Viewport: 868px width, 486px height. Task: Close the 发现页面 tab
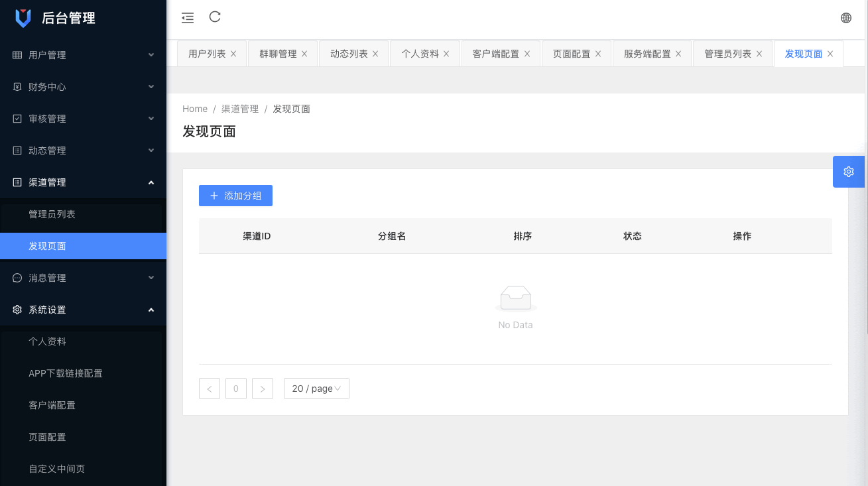click(x=830, y=54)
